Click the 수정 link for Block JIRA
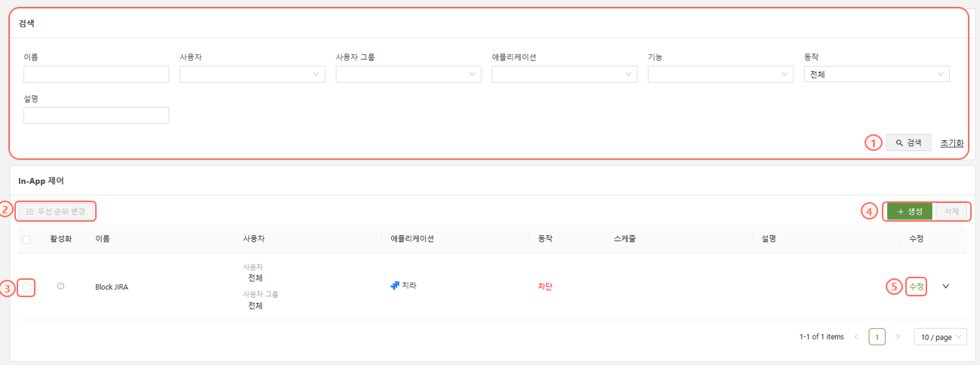The image size is (980, 365). coord(916,287)
